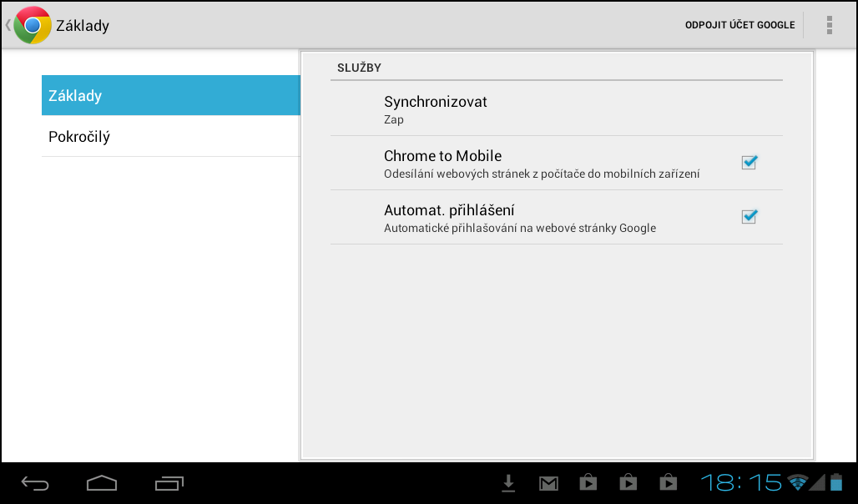This screenshot has height=504, width=858.
Task: Tap the cellular signal indicator
Action: [819, 482]
